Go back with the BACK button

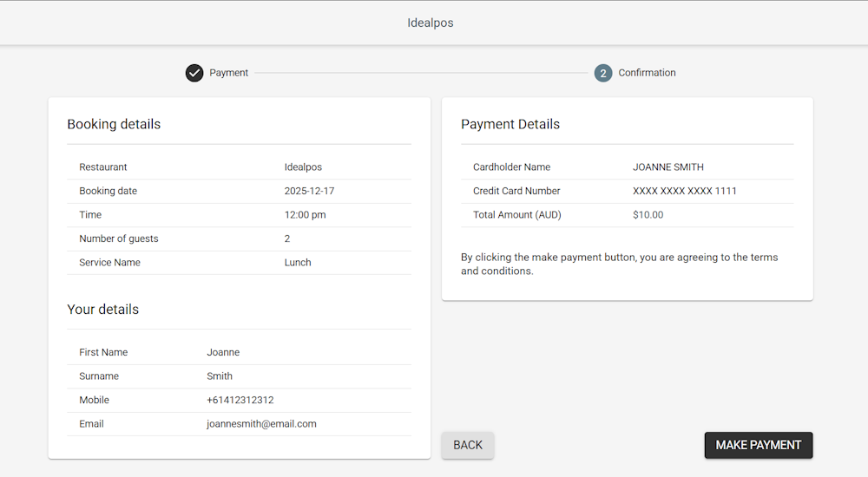click(468, 445)
